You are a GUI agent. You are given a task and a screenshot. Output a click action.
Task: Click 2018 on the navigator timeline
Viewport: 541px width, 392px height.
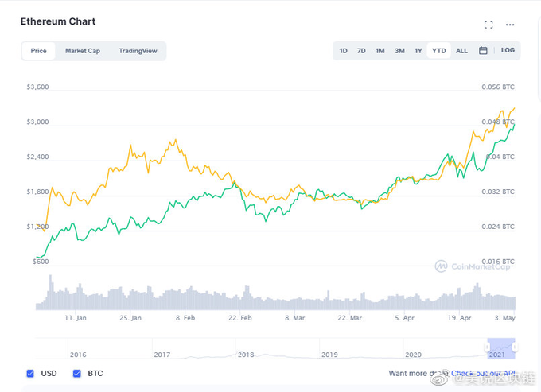(246, 355)
